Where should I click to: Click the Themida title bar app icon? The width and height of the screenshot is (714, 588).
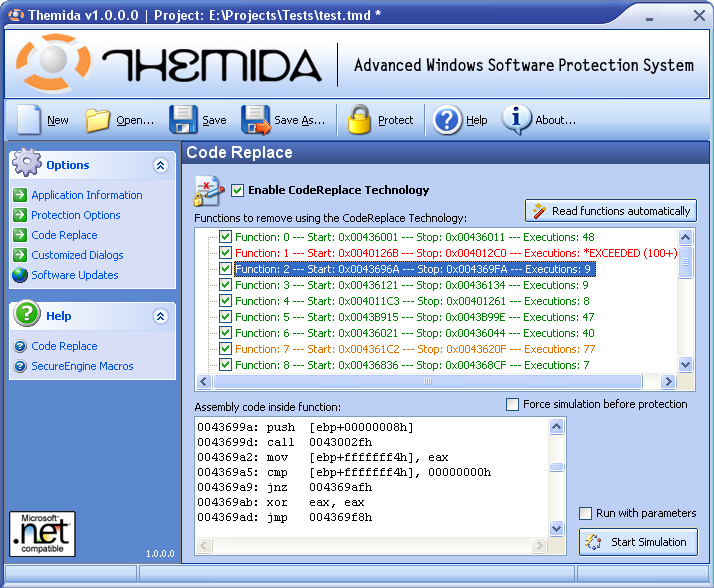click(16, 15)
